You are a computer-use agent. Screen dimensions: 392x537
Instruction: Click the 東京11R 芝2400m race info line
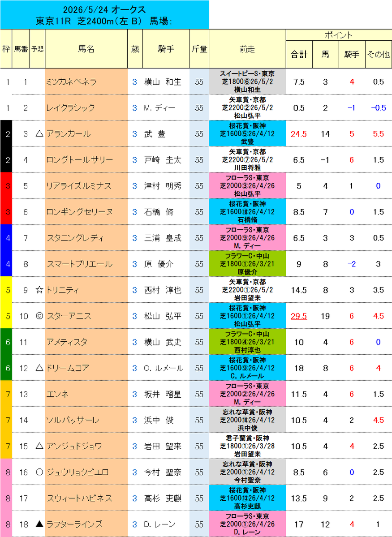[x=104, y=21]
